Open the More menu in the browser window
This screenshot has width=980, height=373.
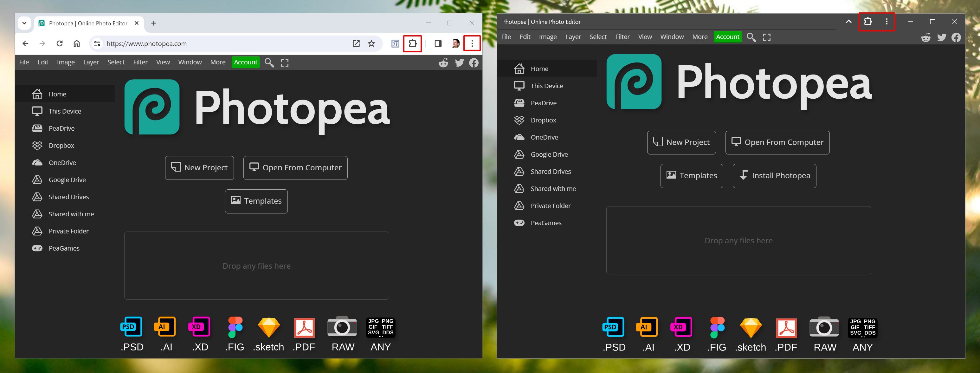[x=218, y=62]
